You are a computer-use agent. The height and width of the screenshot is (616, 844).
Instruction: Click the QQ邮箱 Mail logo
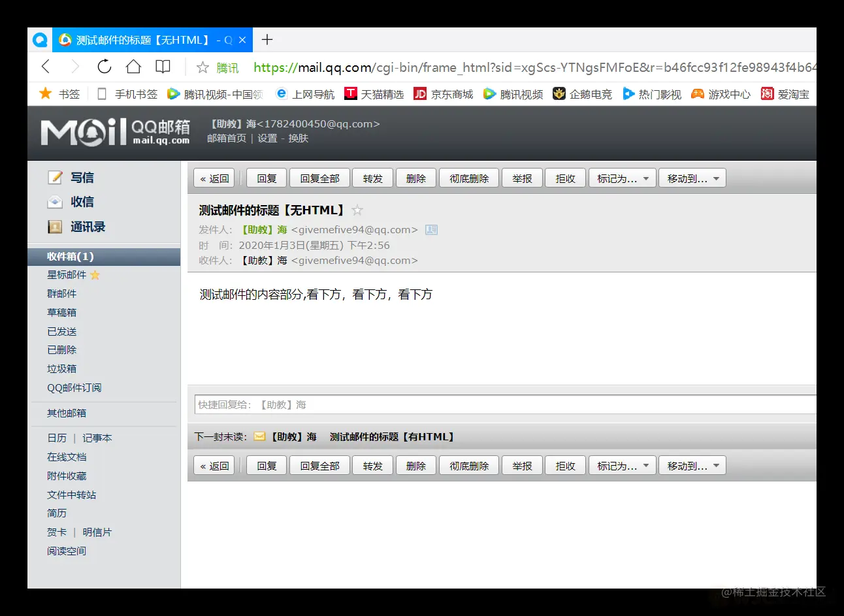tap(115, 132)
